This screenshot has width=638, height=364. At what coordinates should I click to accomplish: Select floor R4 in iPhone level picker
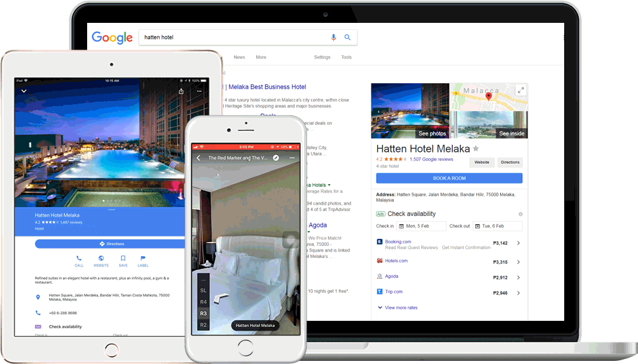tap(204, 302)
